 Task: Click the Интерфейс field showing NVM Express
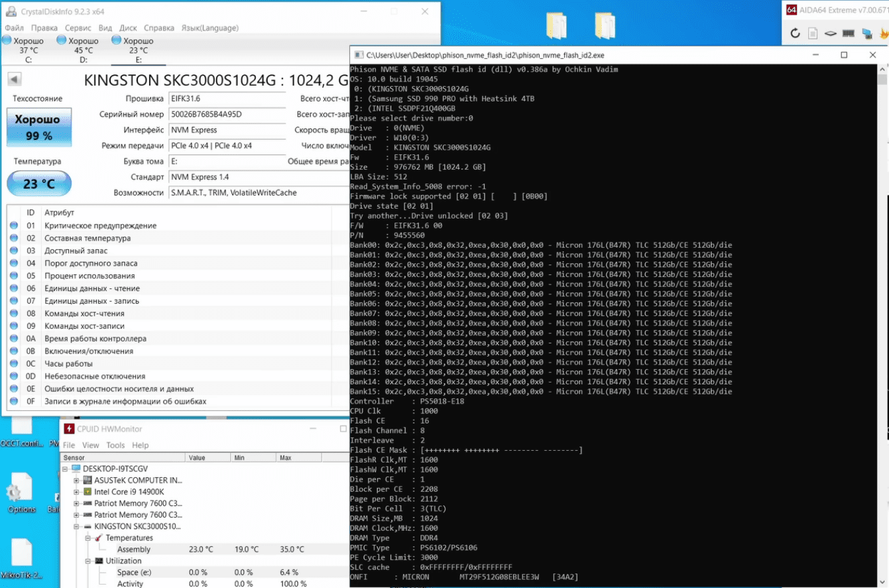226,130
